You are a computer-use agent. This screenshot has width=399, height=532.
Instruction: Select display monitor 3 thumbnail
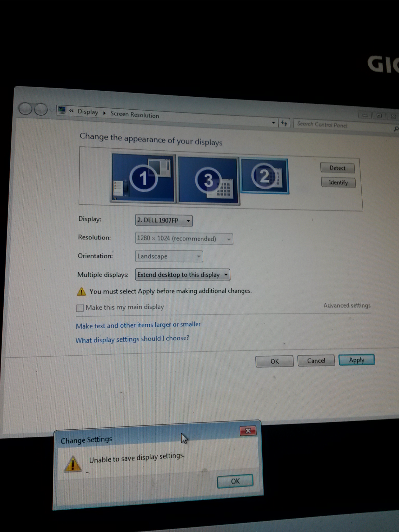click(208, 180)
